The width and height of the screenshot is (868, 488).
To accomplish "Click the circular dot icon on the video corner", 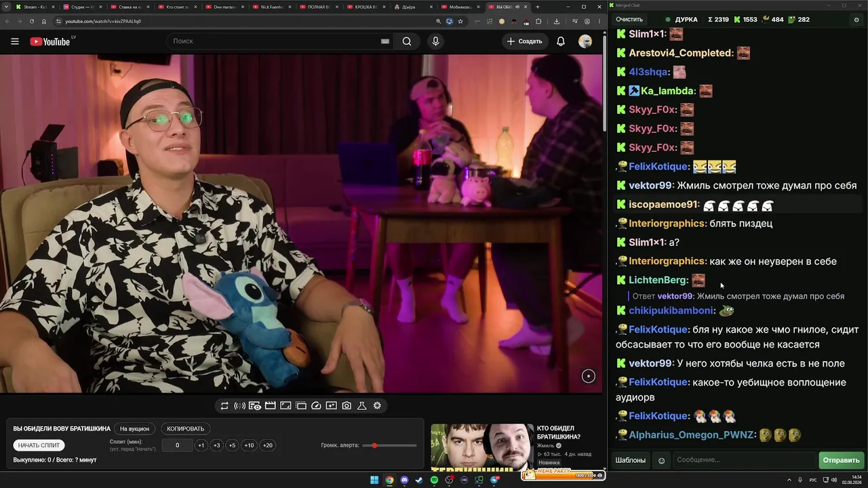I will 589,376.
